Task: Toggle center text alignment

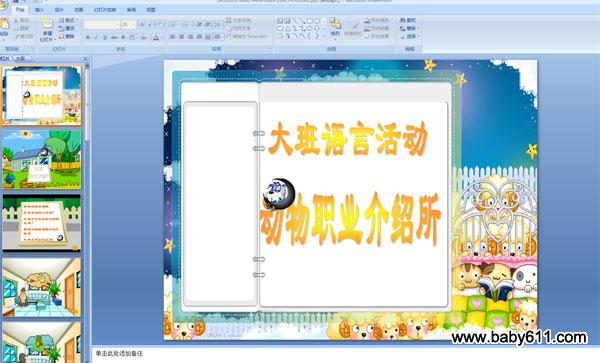Action: (182, 37)
